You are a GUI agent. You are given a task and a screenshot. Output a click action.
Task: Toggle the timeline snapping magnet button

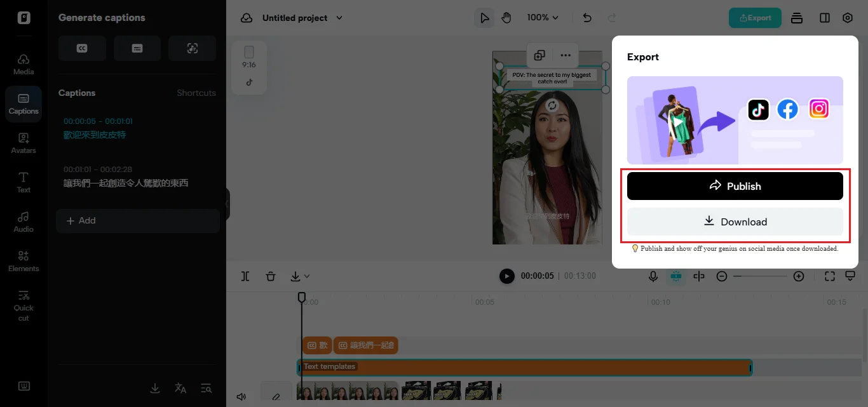pyautogui.click(x=675, y=276)
